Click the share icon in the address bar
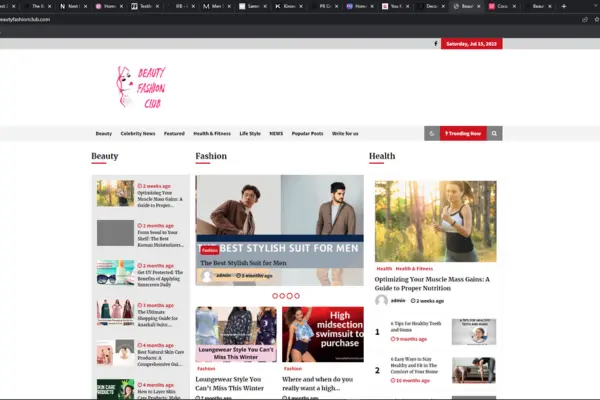 click(x=585, y=20)
